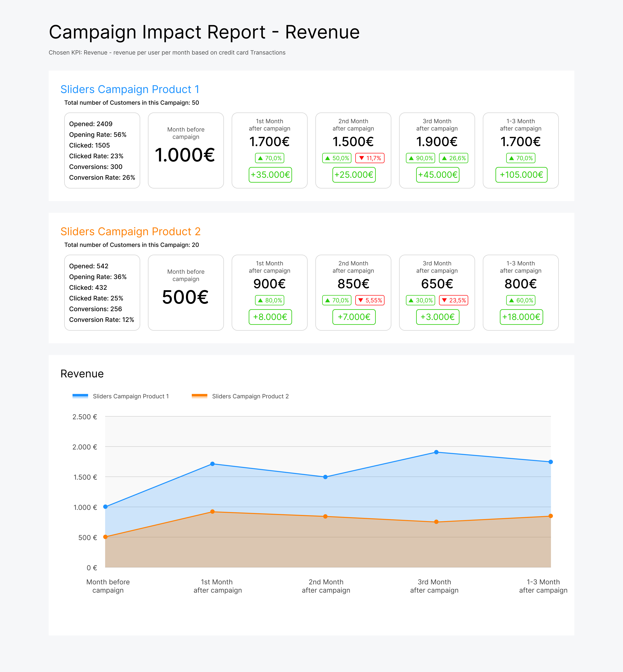This screenshot has width=623, height=672.
Task: Click the orange 1st Month data point
Action: click(212, 512)
